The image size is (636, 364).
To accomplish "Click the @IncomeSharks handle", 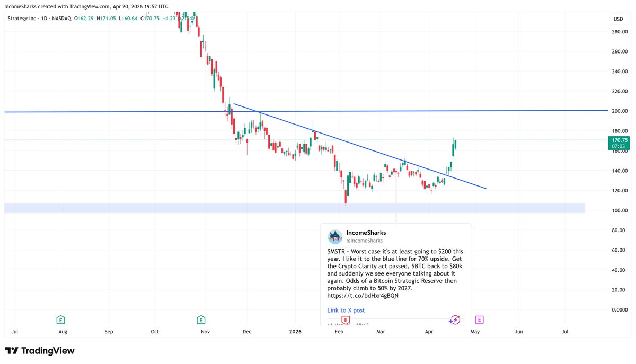I will [x=364, y=241].
